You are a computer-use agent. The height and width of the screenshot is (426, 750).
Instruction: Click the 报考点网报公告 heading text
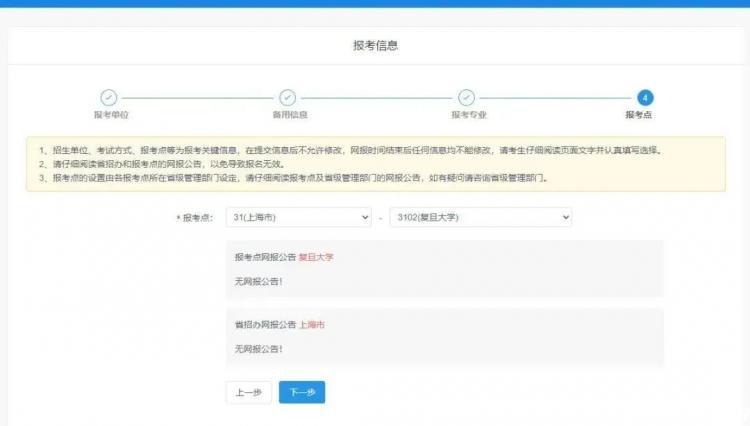coord(265,257)
